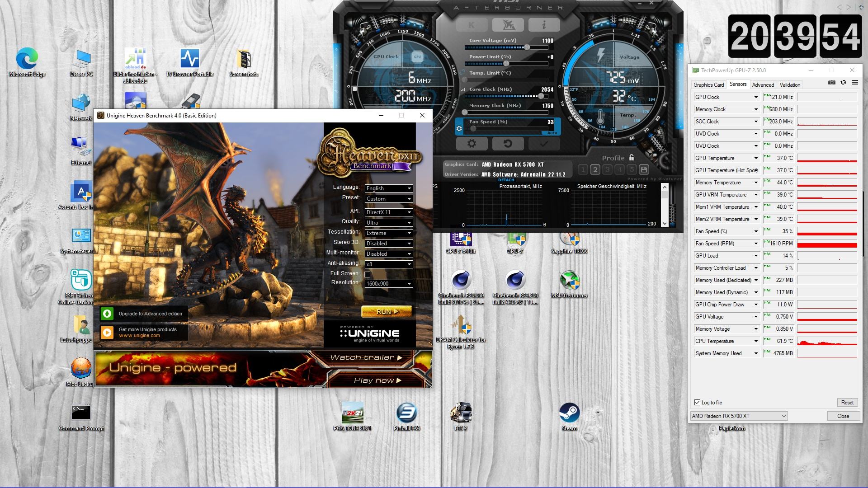Open the AMD Radeon RX 5700 XT device dropdown
The width and height of the screenshot is (868, 488).
[739, 416]
